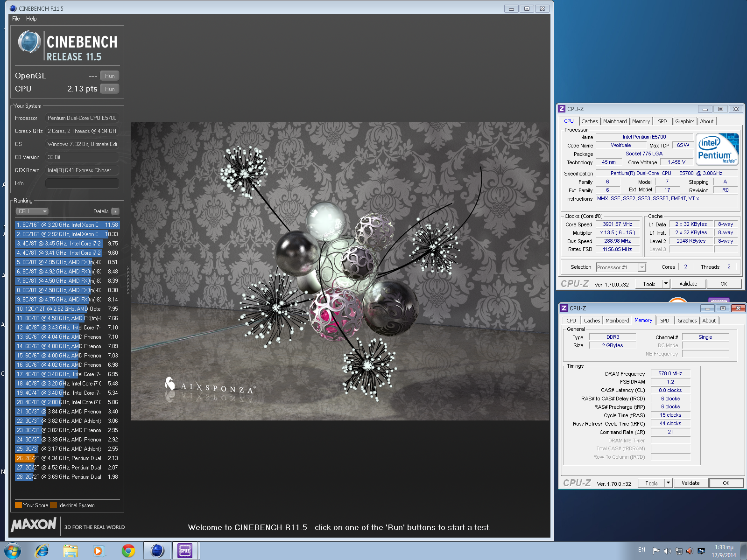
Task: Click the system clock 1:33
Action: tap(724, 551)
